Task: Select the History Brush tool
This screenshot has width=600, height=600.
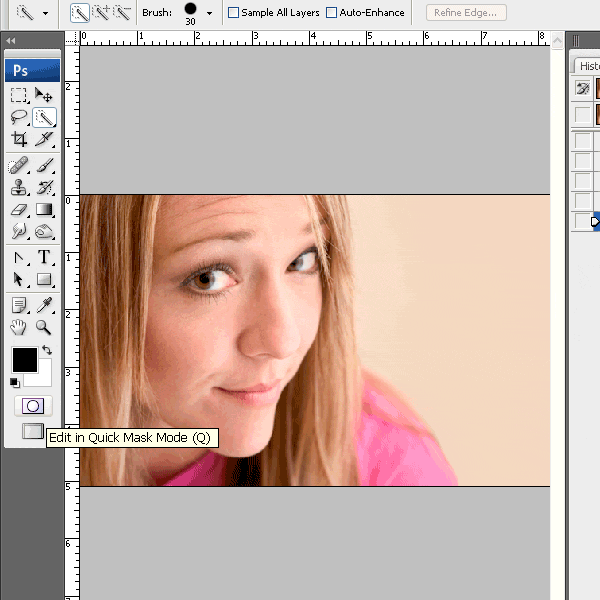Action: tap(44, 188)
